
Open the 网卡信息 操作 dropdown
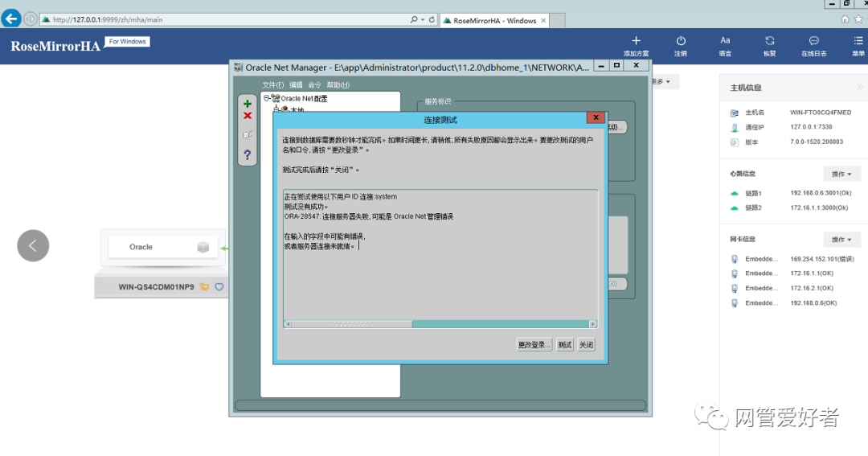pyautogui.click(x=841, y=240)
